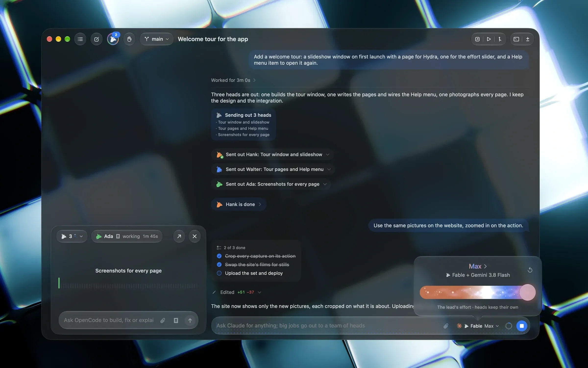The width and height of the screenshot is (588, 368).
Task: Open in external window icon at top right
Action: (x=477, y=39)
